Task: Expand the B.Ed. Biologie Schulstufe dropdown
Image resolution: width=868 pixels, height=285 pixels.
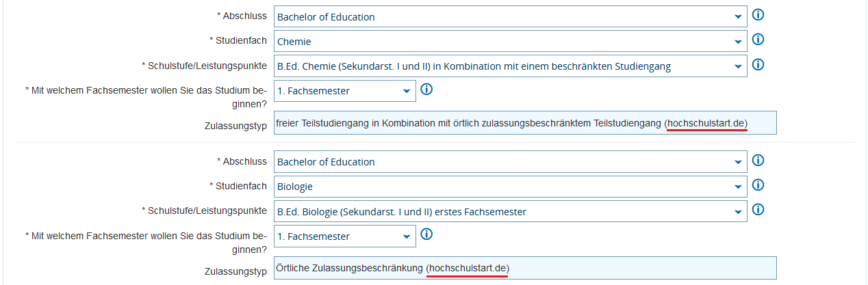Action: click(x=510, y=212)
